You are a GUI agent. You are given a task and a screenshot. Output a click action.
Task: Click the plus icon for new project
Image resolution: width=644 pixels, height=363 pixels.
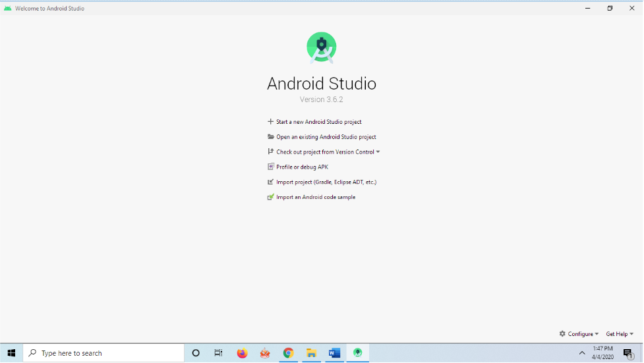(x=270, y=122)
